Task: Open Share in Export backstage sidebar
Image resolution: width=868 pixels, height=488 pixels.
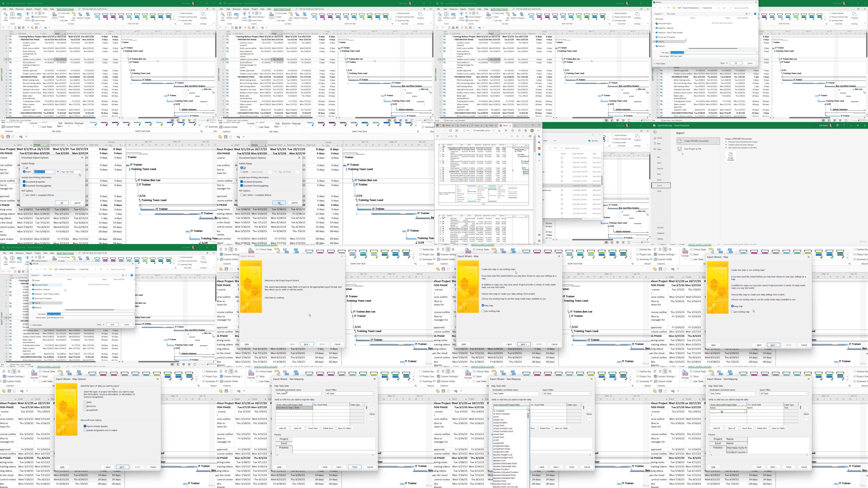Action: 659,180
